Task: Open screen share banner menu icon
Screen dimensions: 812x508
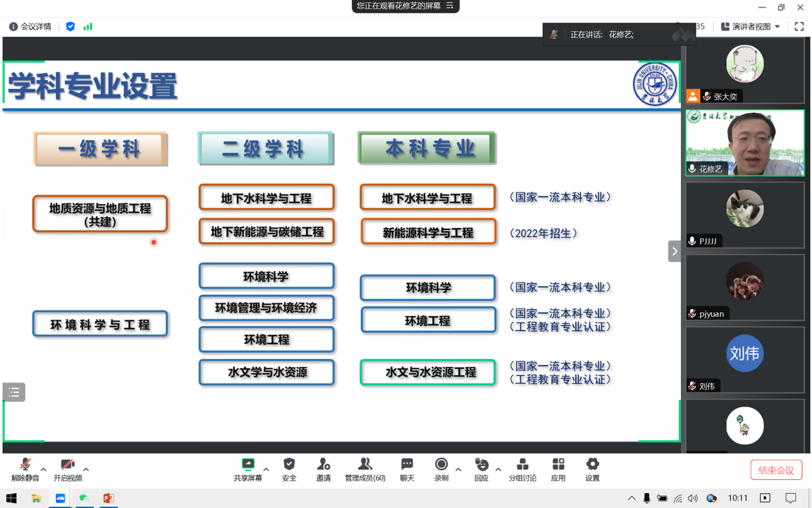Action: [450, 6]
